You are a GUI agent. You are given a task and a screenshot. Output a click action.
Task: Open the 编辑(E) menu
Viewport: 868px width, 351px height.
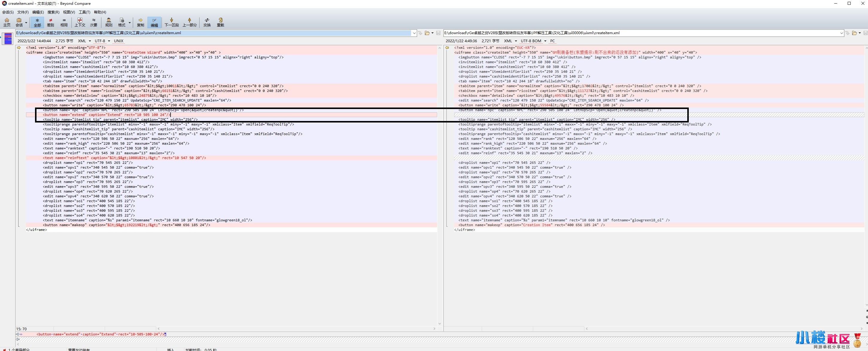coord(38,12)
